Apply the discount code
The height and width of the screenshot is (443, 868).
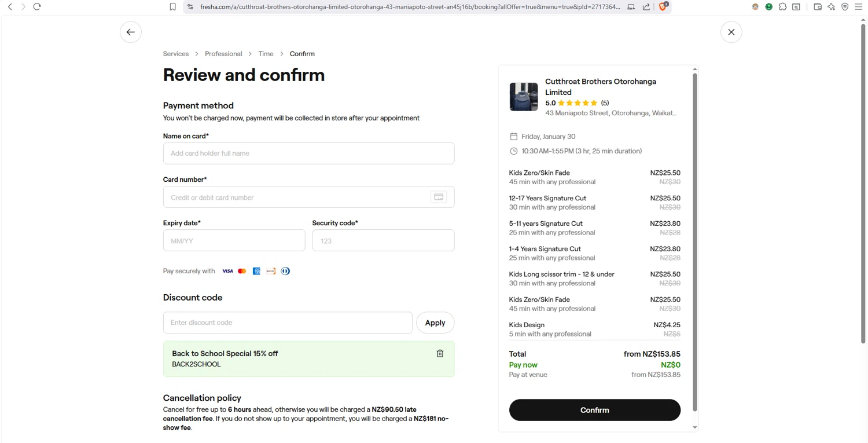435,323
